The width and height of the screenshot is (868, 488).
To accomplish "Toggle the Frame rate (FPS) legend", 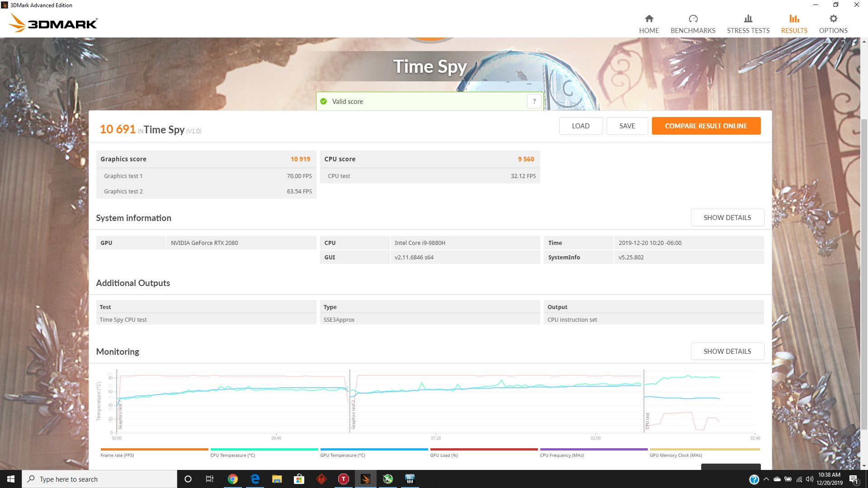I will [x=154, y=452].
